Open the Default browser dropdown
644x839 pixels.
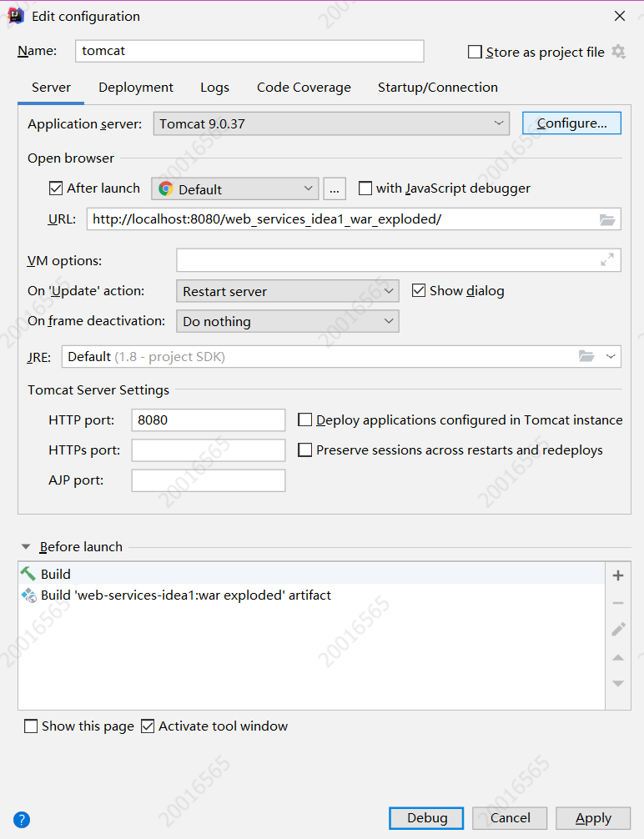pos(235,188)
